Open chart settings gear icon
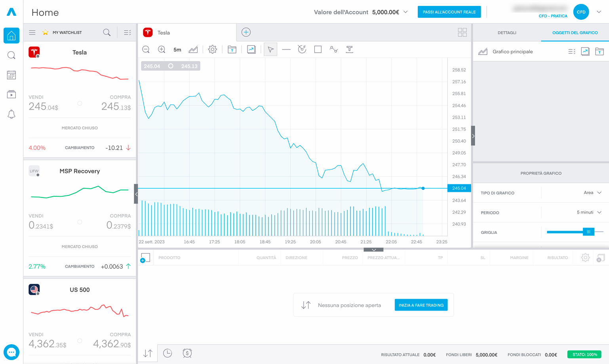 213,49
